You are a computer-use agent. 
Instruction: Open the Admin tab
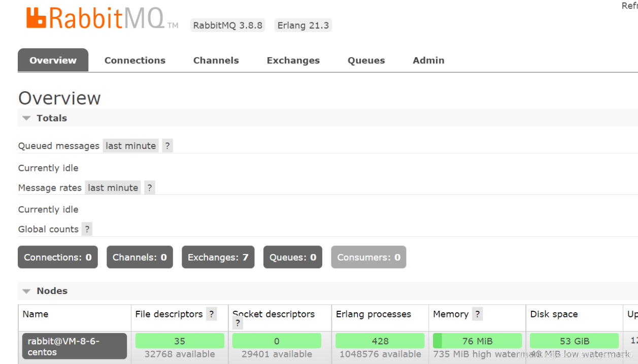point(428,60)
